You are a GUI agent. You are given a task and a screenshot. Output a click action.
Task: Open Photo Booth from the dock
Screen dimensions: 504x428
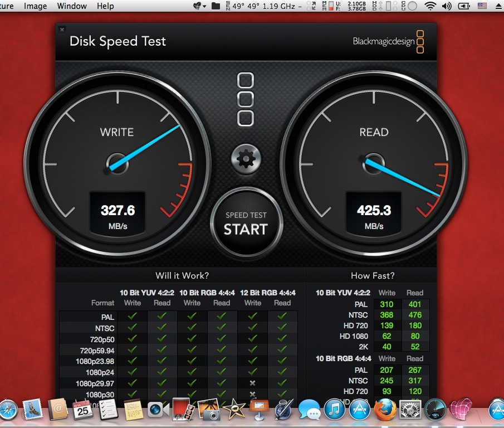pyautogui.click(x=183, y=409)
